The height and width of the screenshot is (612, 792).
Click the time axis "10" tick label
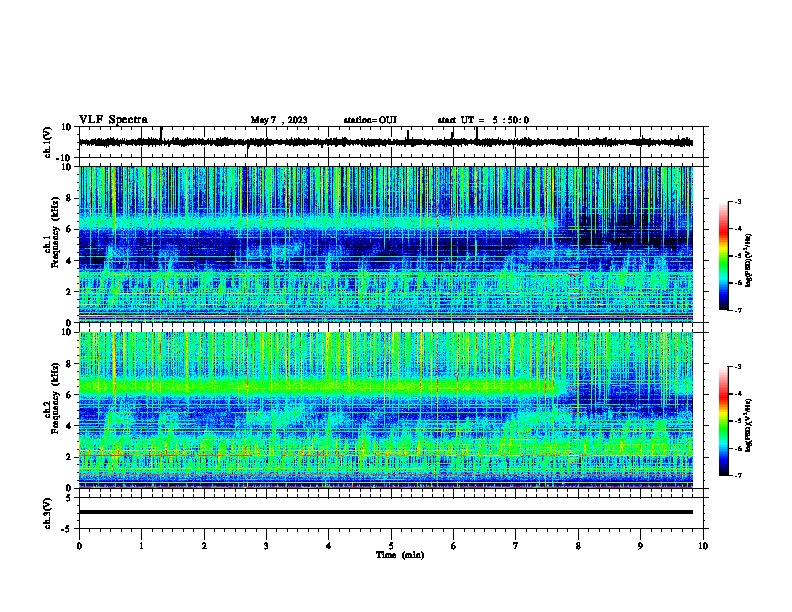pos(703,546)
